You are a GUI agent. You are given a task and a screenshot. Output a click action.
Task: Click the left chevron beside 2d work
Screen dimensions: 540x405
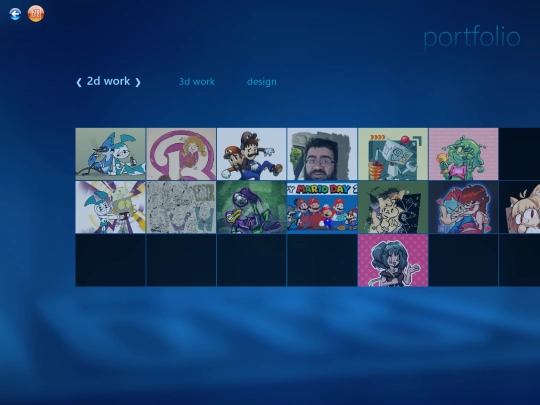pyautogui.click(x=79, y=82)
